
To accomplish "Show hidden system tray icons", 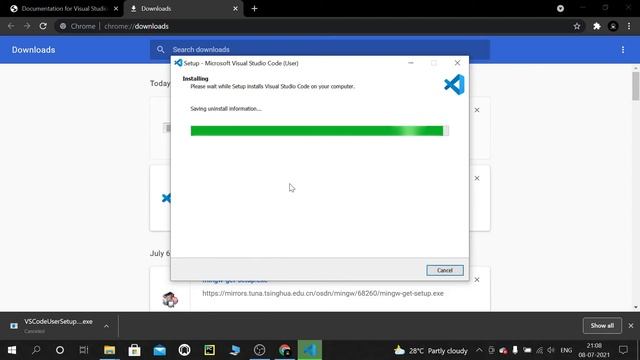I will point(479,350).
